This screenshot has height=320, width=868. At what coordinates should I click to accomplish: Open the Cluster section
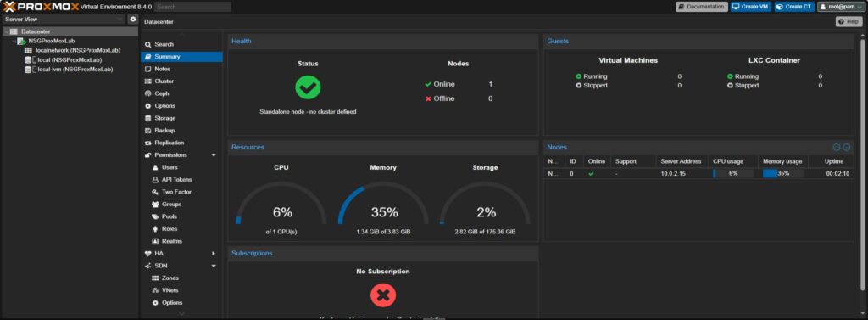(x=181, y=81)
